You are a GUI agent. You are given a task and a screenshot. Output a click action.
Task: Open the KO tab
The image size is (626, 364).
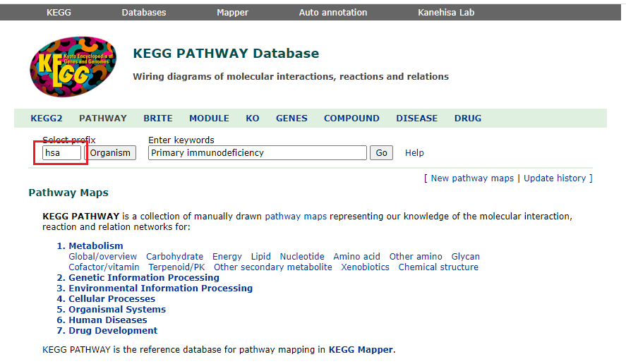click(253, 118)
